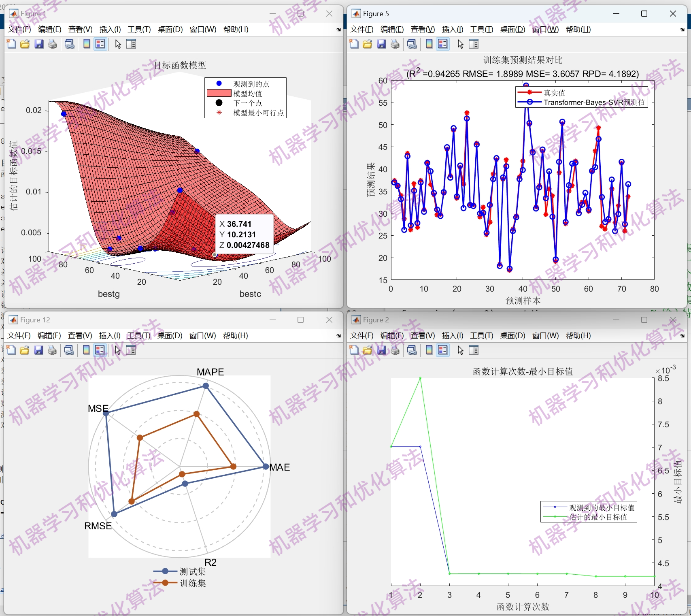
Task: Open Property Inspector in Figure 5
Action: (x=474, y=44)
